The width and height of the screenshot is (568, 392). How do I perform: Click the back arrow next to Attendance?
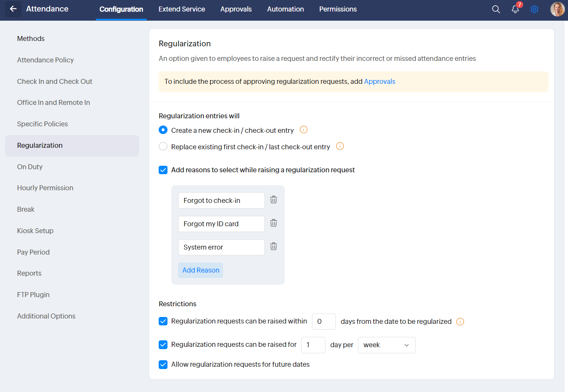[x=13, y=9]
